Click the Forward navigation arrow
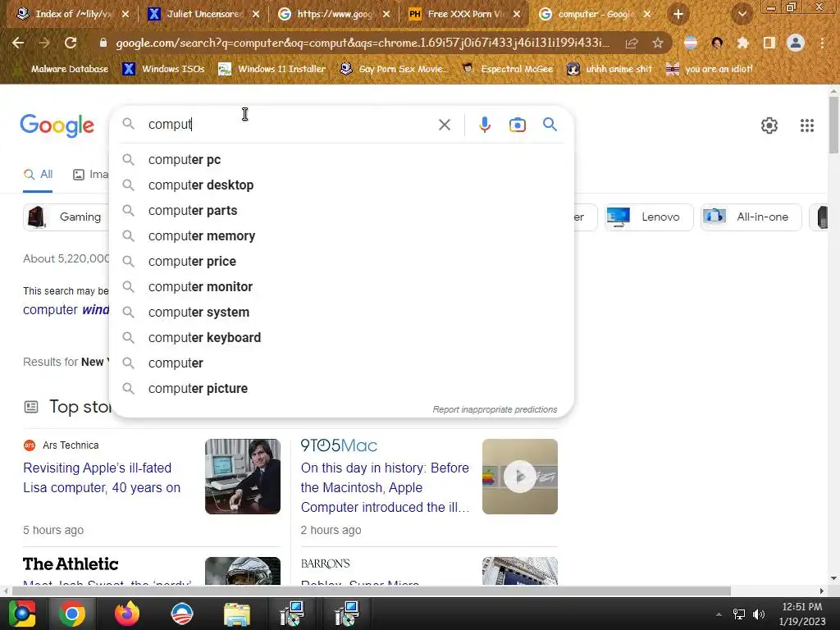Viewport: 840px width, 630px height. click(x=44, y=43)
